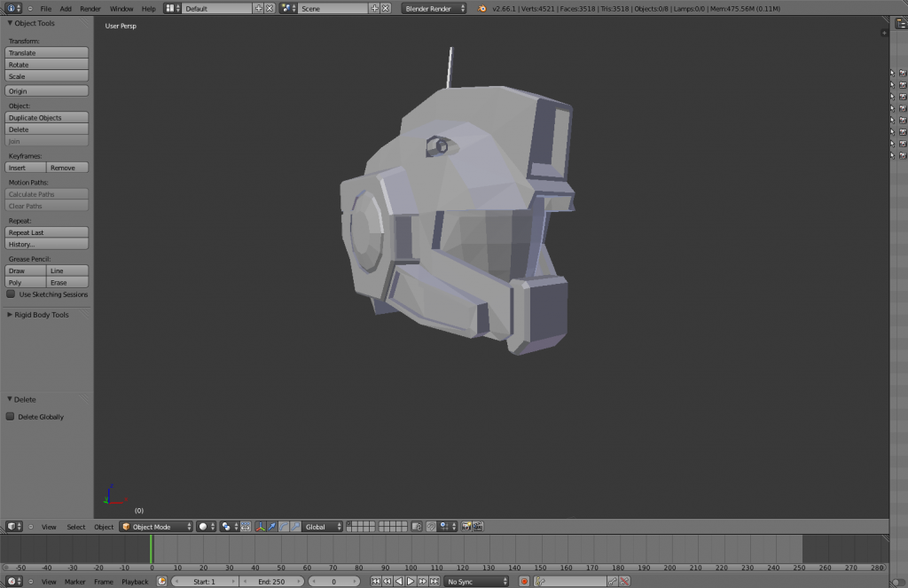Viewport: 908px width, 588px height.
Task: Collapse the Delete operator panel
Action: (9, 399)
